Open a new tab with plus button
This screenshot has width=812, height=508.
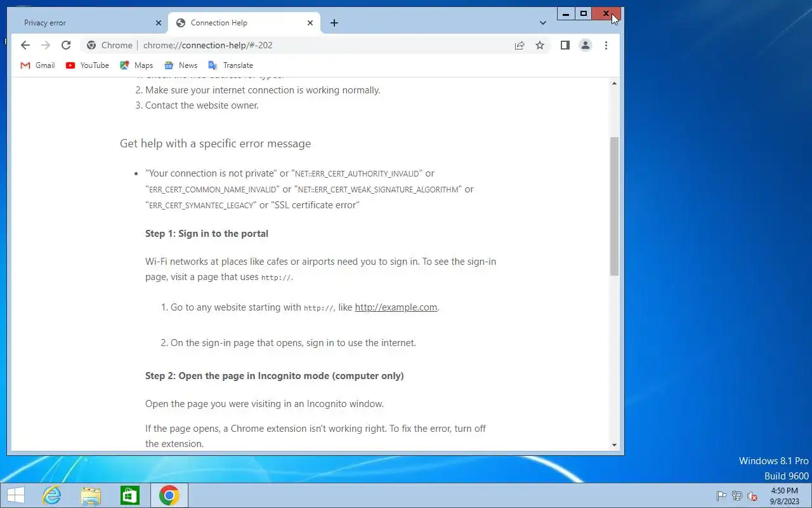pyautogui.click(x=334, y=23)
